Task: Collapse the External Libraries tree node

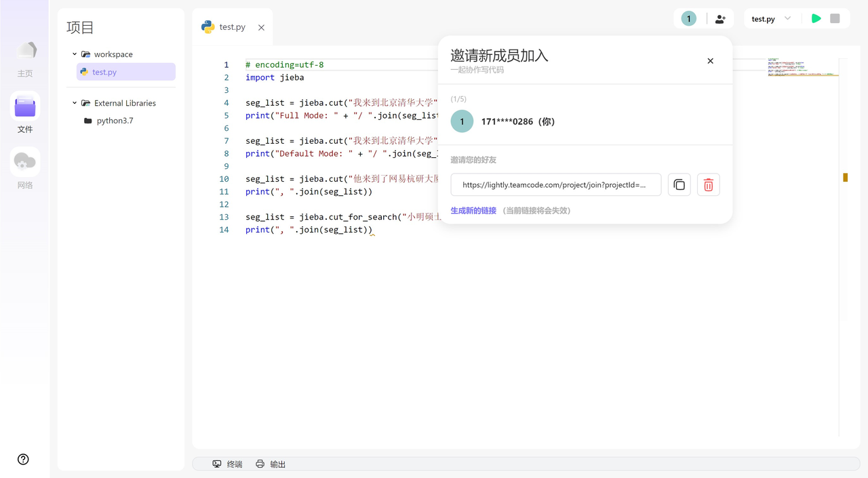Action: (x=75, y=102)
